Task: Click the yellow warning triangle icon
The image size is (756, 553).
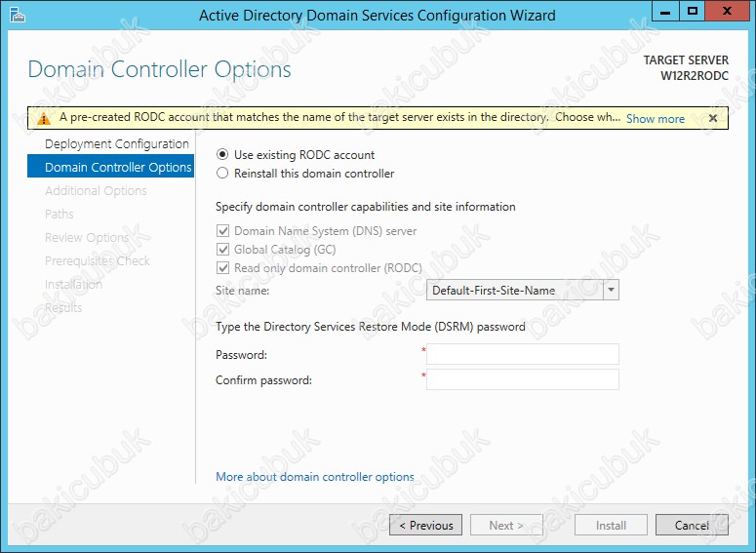Action: coord(43,119)
